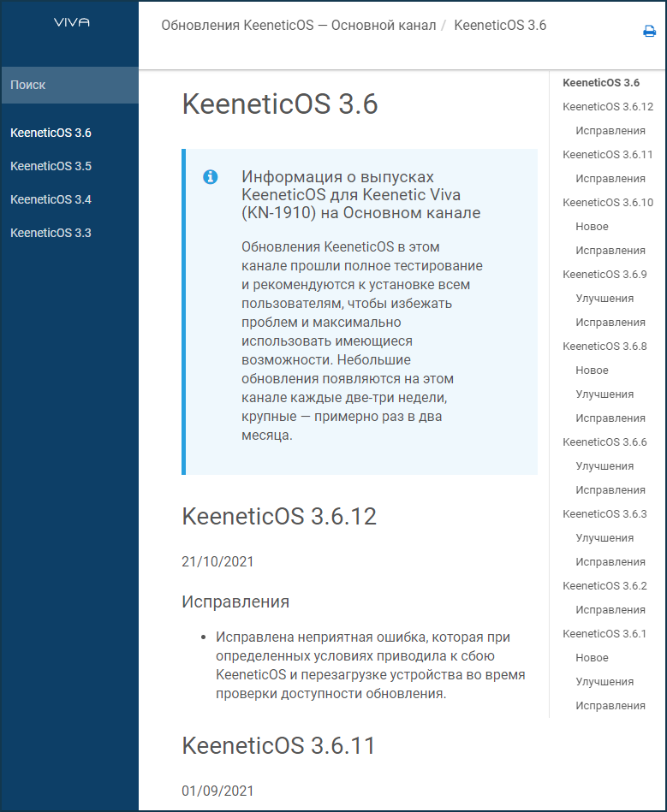Go to Новое under KeeneticOS 3.6.1
Screen dimensions: 667x812
[592, 658]
